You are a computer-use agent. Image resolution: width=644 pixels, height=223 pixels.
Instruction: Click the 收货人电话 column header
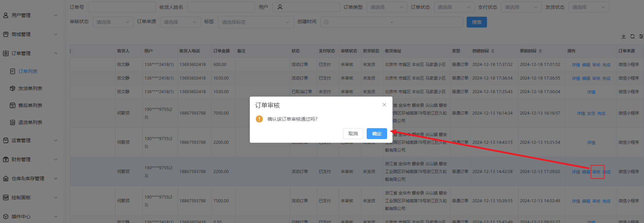pyautogui.click(x=190, y=51)
